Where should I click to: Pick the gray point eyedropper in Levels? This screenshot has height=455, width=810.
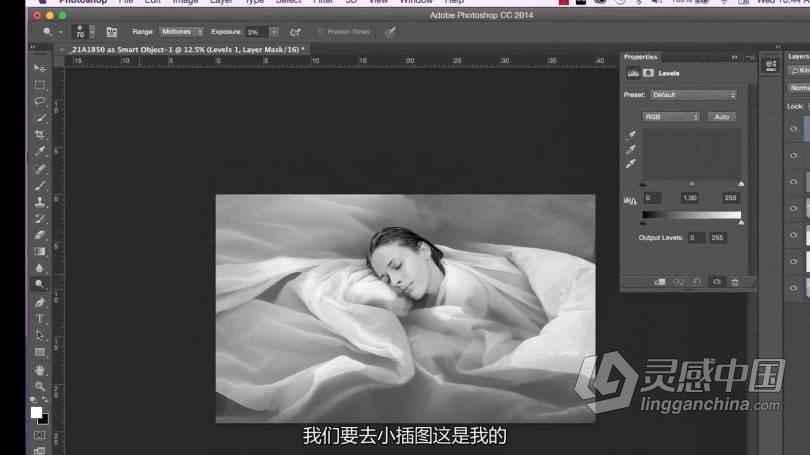tap(631, 150)
